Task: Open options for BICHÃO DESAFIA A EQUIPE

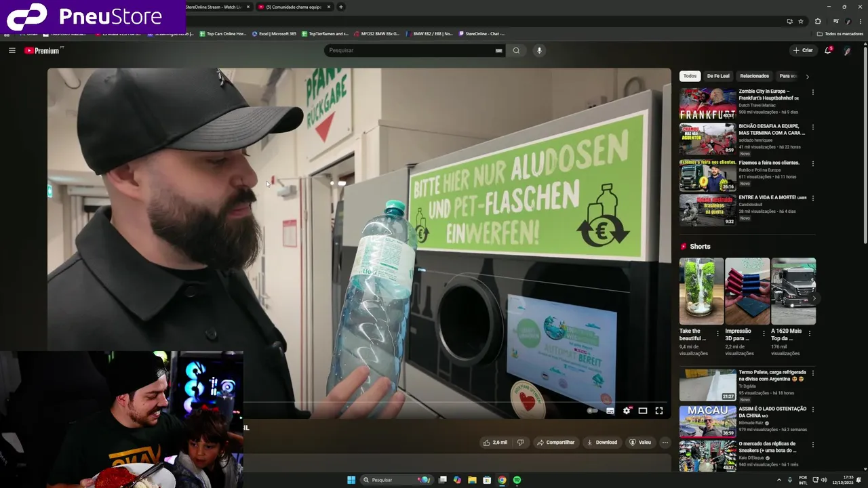Action: click(x=813, y=127)
